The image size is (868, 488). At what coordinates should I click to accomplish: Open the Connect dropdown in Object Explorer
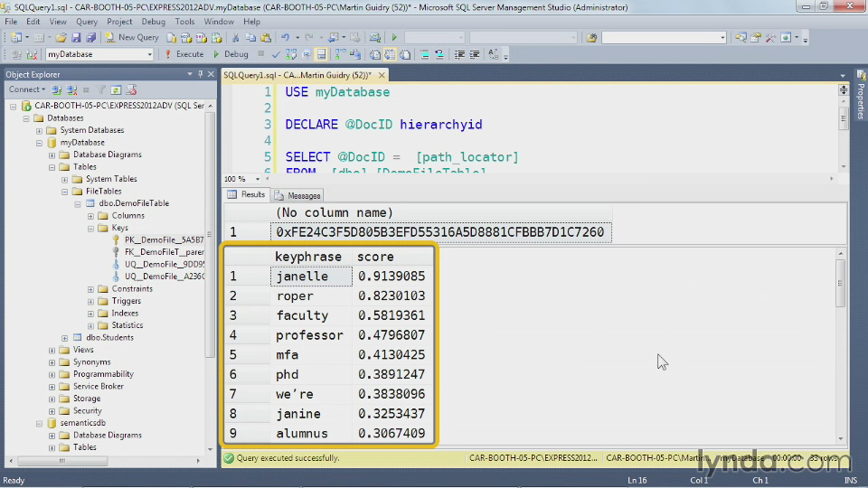coord(27,89)
